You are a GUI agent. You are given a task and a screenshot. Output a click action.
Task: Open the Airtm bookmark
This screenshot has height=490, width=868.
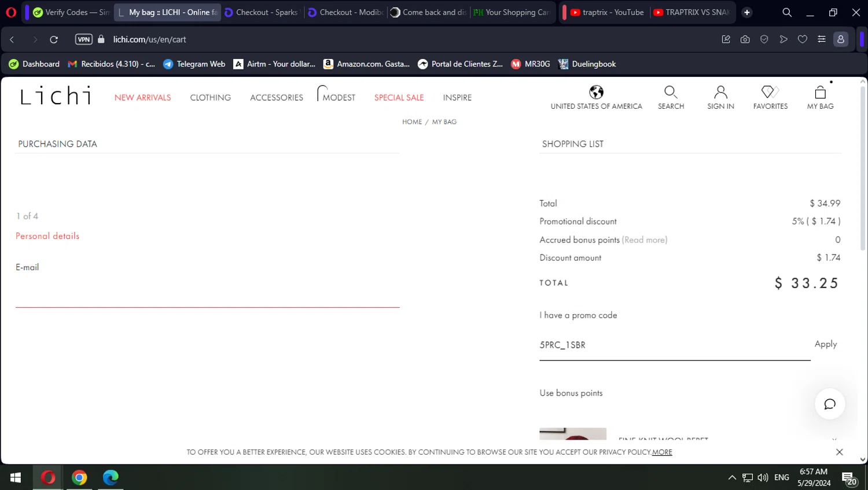(275, 64)
